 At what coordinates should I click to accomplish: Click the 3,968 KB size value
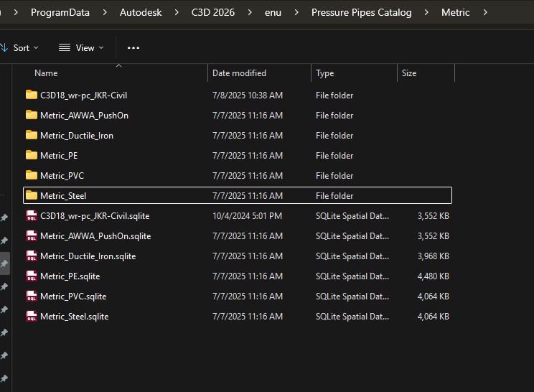pyautogui.click(x=434, y=256)
